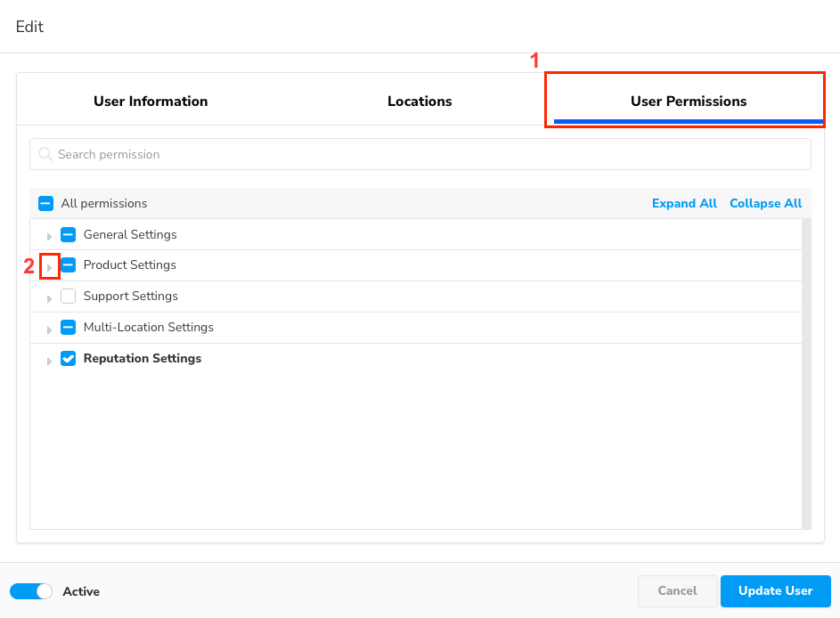Click the Expand All link

pyautogui.click(x=684, y=203)
